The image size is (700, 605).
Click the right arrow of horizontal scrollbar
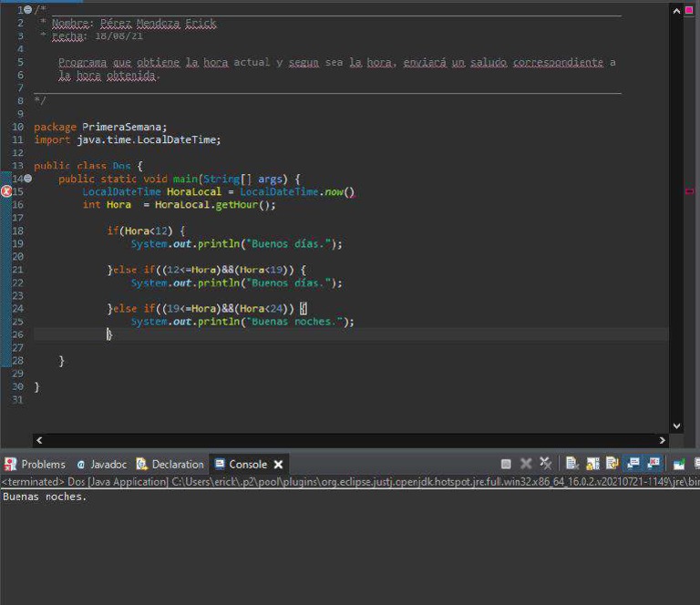tap(662, 440)
